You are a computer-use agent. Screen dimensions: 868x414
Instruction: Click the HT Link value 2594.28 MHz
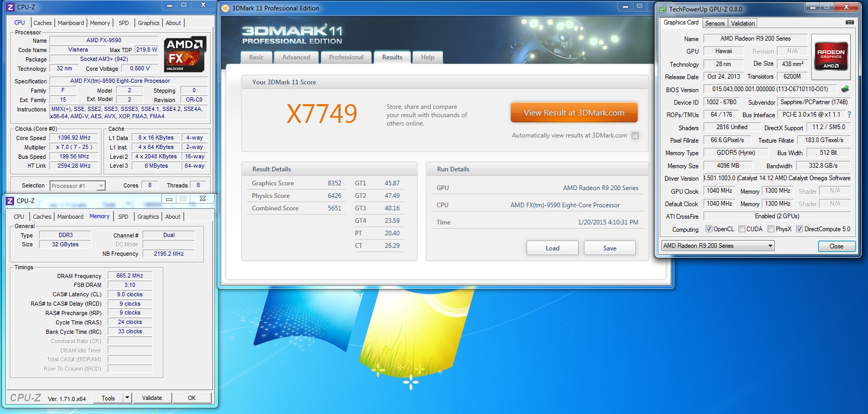(74, 166)
